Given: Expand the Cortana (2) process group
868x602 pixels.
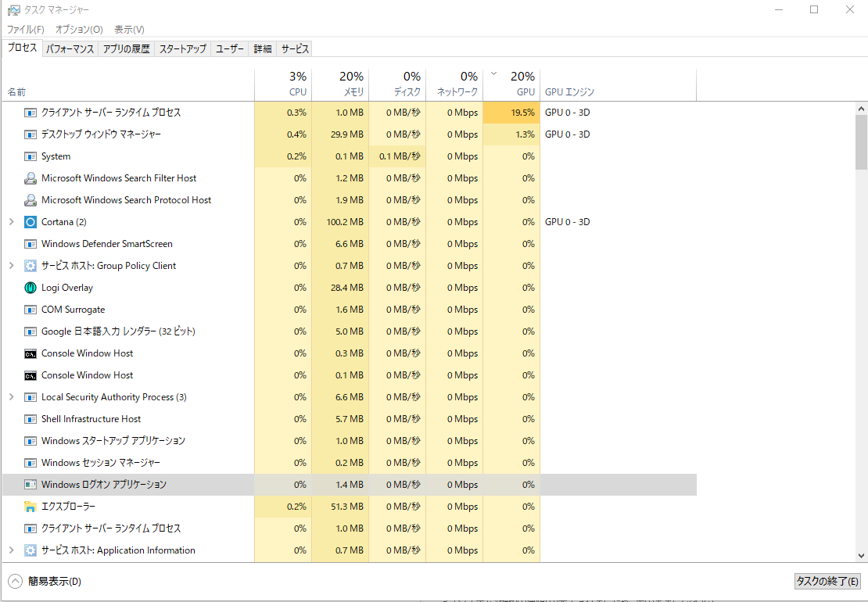Looking at the screenshot, I should tap(11, 222).
